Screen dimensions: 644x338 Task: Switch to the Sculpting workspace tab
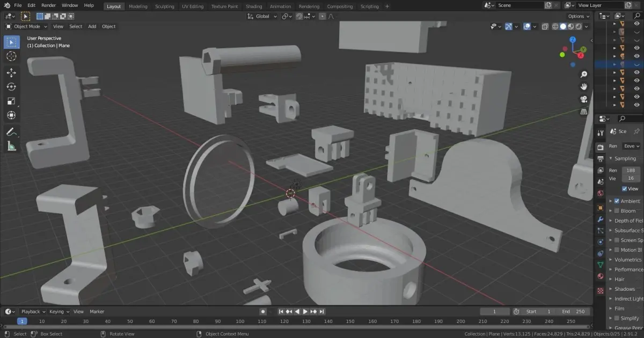tap(165, 6)
